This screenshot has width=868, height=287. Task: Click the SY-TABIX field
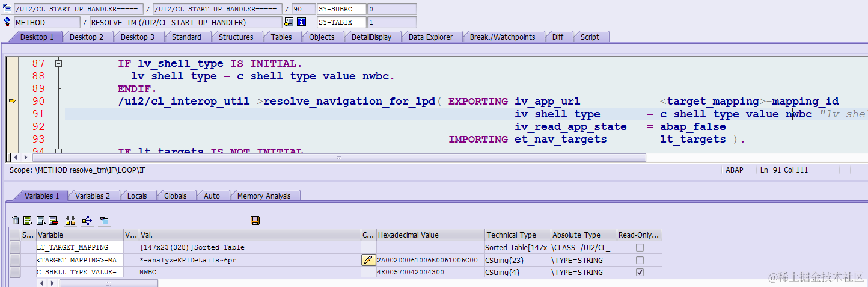coord(341,22)
